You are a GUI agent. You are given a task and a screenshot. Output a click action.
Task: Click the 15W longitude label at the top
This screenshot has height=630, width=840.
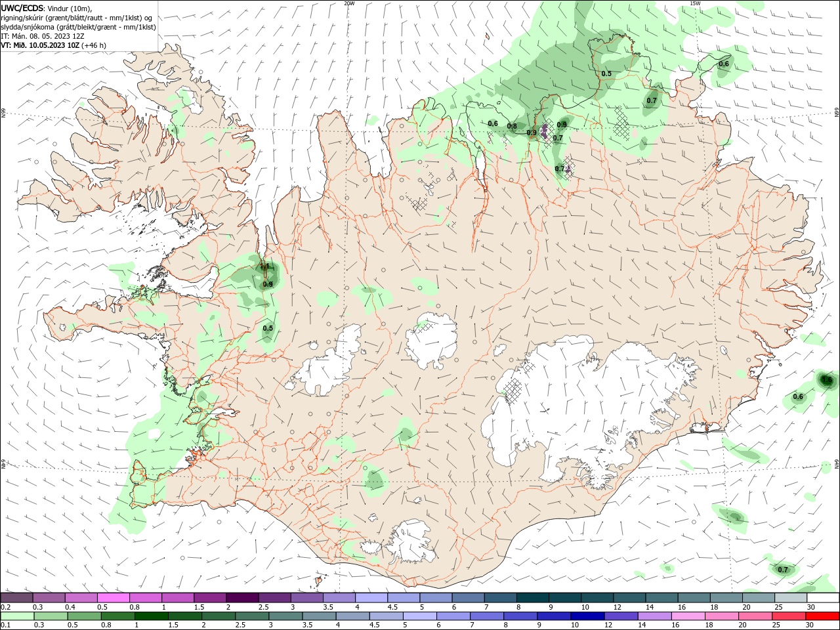695,3
